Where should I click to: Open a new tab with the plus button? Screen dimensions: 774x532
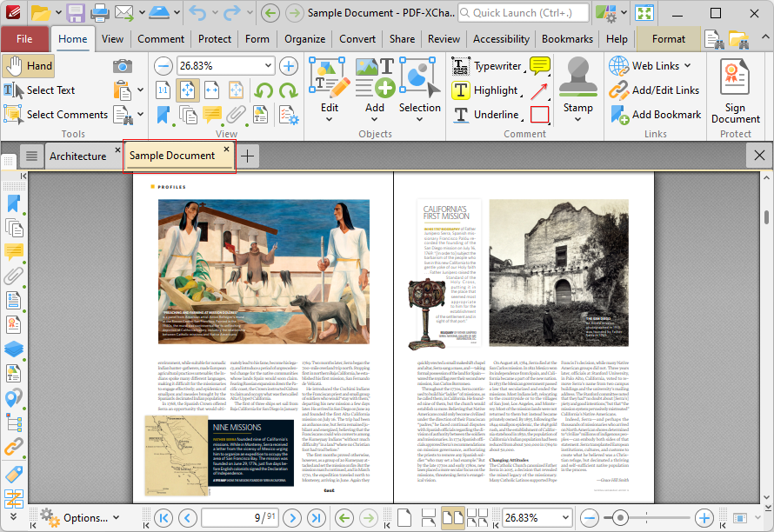(x=247, y=156)
